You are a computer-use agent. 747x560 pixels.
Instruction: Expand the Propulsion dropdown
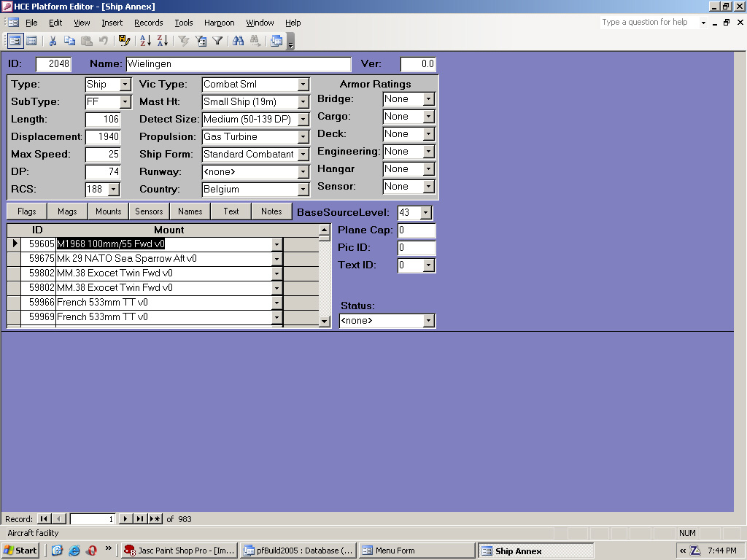(x=303, y=137)
